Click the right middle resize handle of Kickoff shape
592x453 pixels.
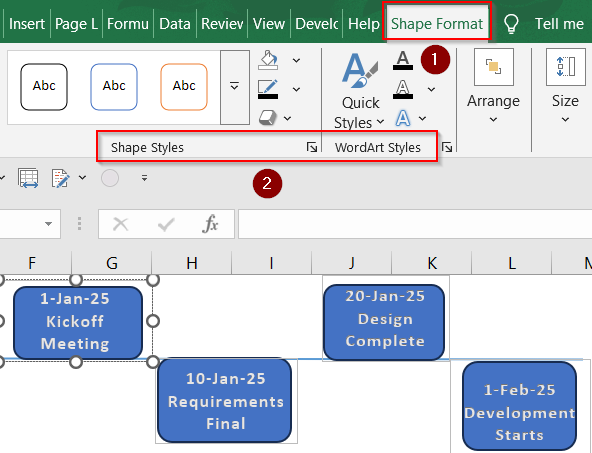(x=153, y=321)
